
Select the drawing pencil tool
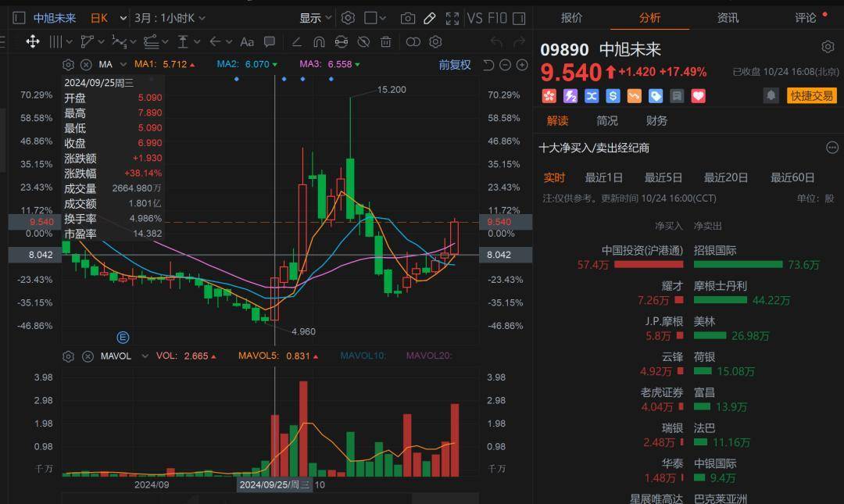[429, 18]
